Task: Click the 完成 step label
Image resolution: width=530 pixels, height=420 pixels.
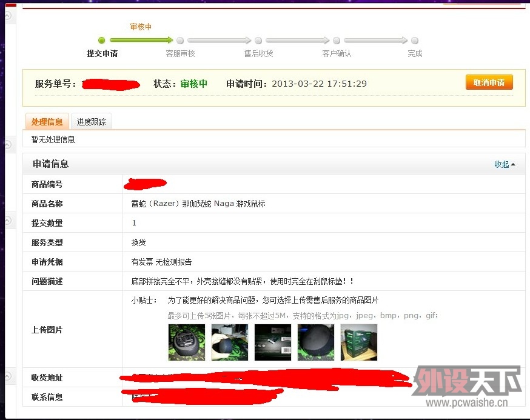Action: tap(415, 53)
